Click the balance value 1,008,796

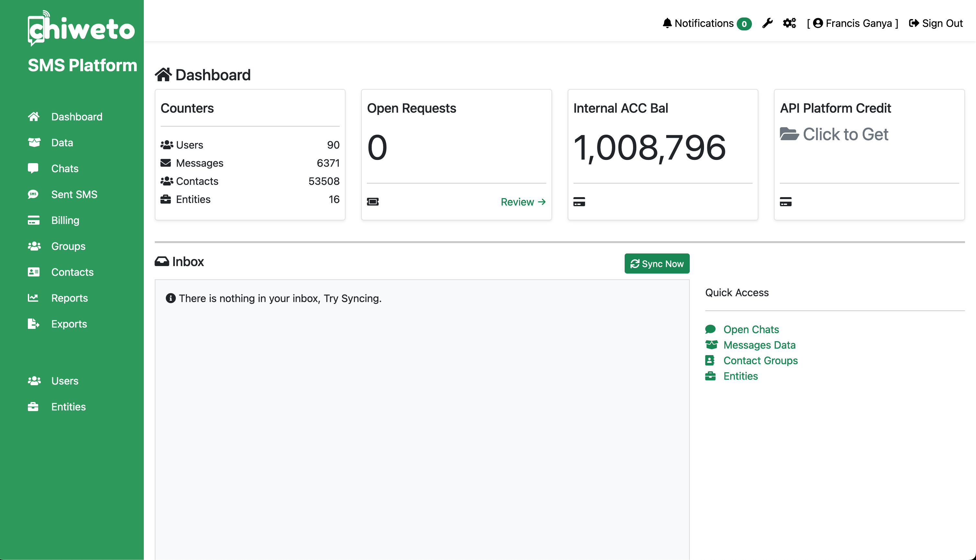[x=649, y=147]
